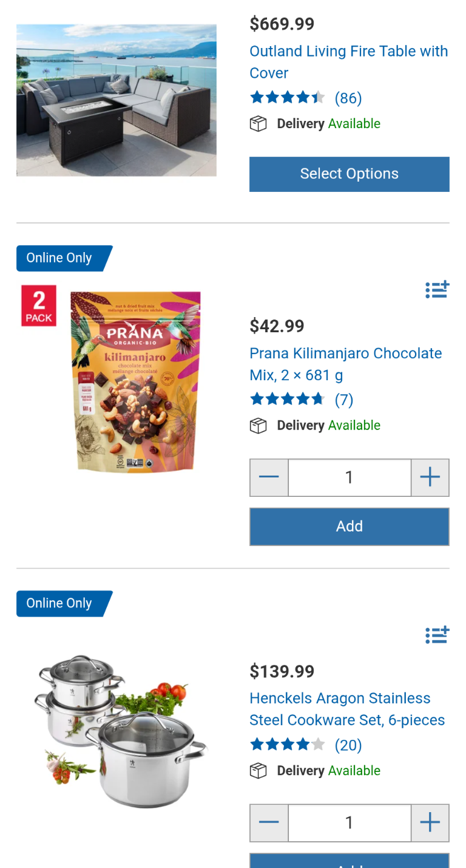Add Henckels Cookware Set to a list
Viewport: 466px width, 868px height.
437,635
